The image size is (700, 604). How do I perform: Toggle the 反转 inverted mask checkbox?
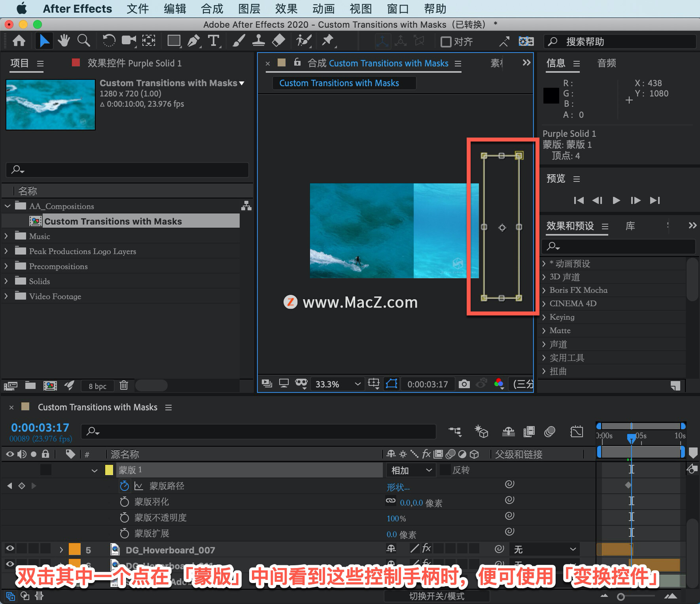tap(445, 470)
